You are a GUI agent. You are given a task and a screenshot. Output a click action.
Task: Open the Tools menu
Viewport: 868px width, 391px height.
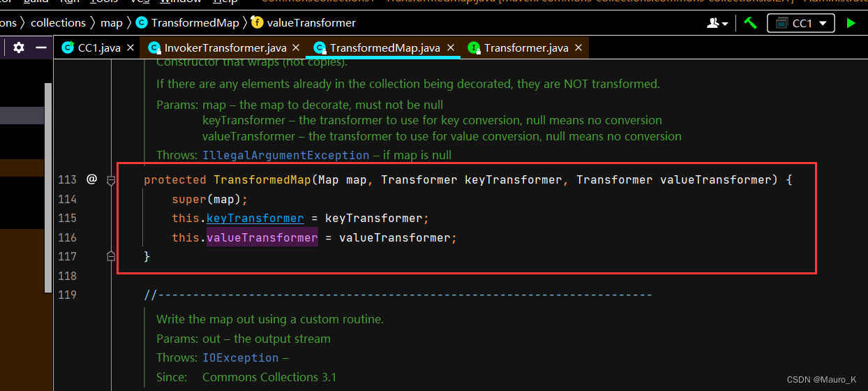(x=104, y=2)
